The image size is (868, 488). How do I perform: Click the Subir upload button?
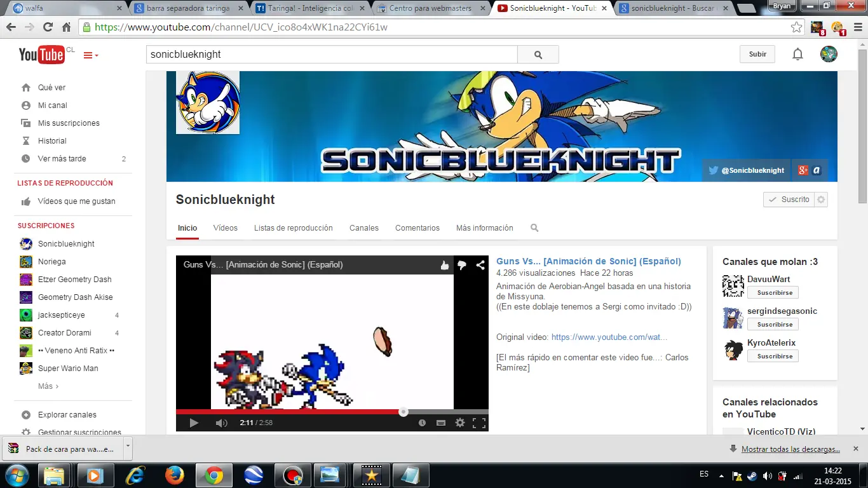point(757,54)
